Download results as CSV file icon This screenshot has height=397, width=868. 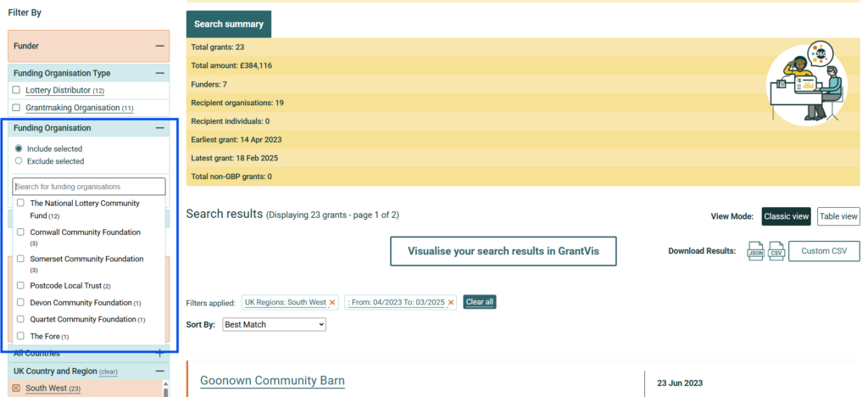click(776, 252)
